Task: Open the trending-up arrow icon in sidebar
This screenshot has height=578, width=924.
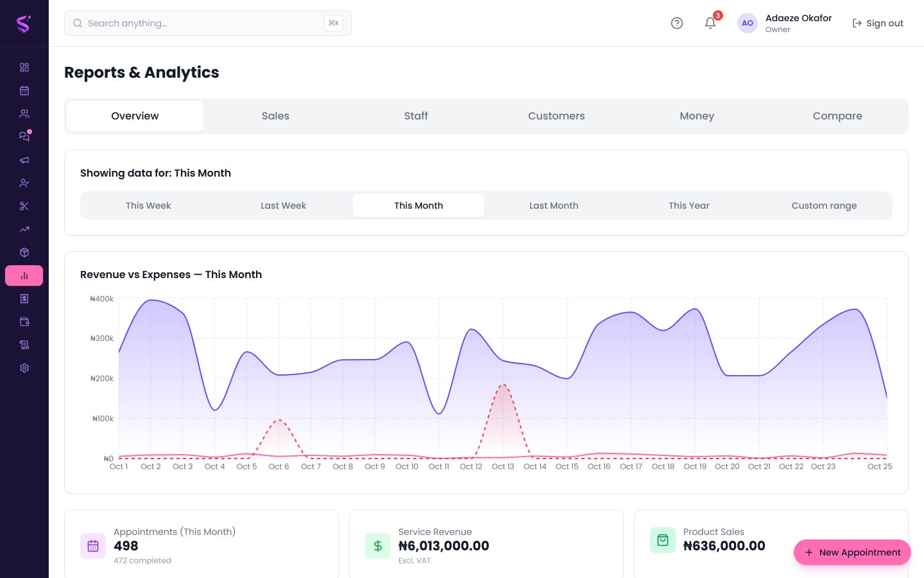Action: click(24, 229)
